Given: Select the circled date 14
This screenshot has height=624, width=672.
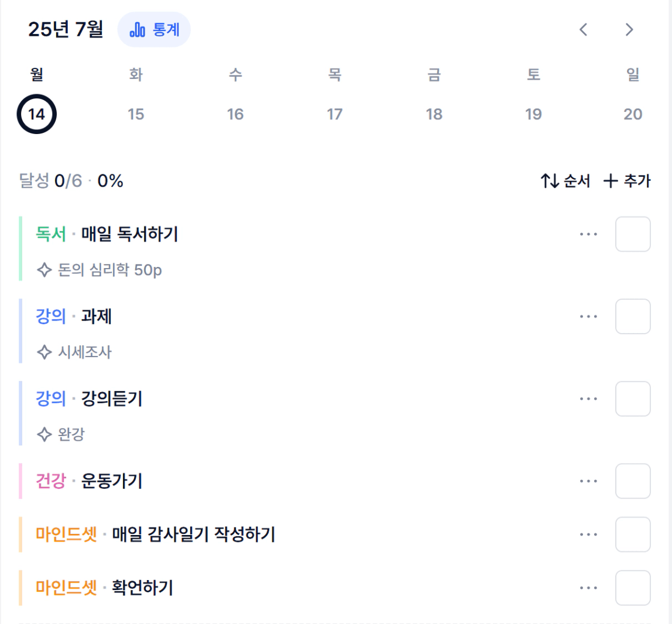Looking at the screenshot, I should point(36,114).
